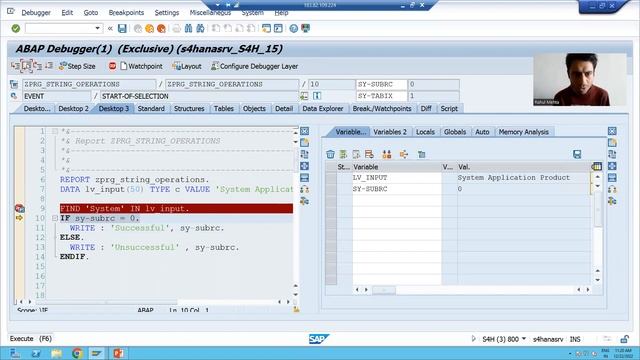Click the lock icon in status bar
Viewport: 640px width, 360px height.
point(624,339)
